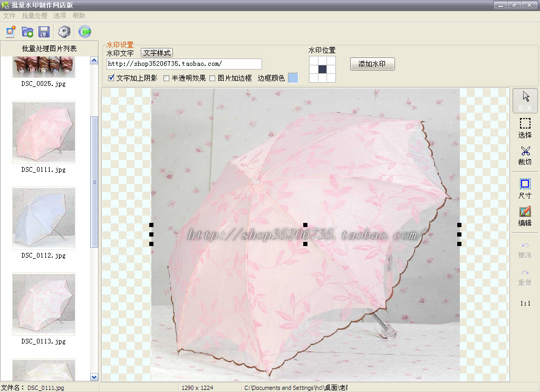Click the image list scroll down arrow
Screen dimensions: 540x392
point(94,377)
